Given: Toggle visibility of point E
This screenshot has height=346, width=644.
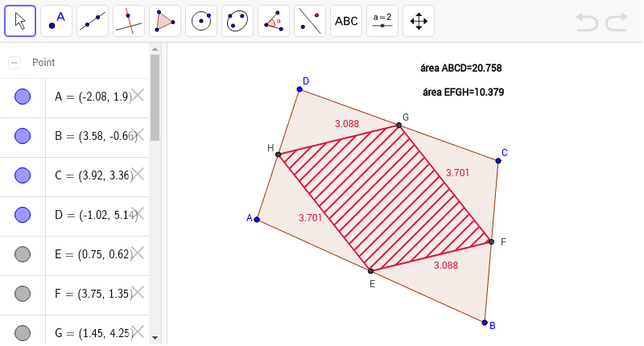Looking at the screenshot, I should 23,254.
